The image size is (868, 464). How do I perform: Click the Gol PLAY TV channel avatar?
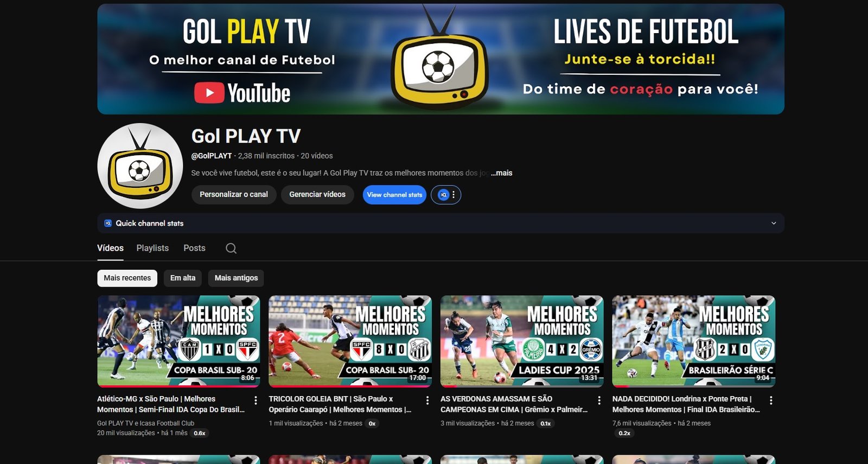(140, 166)
